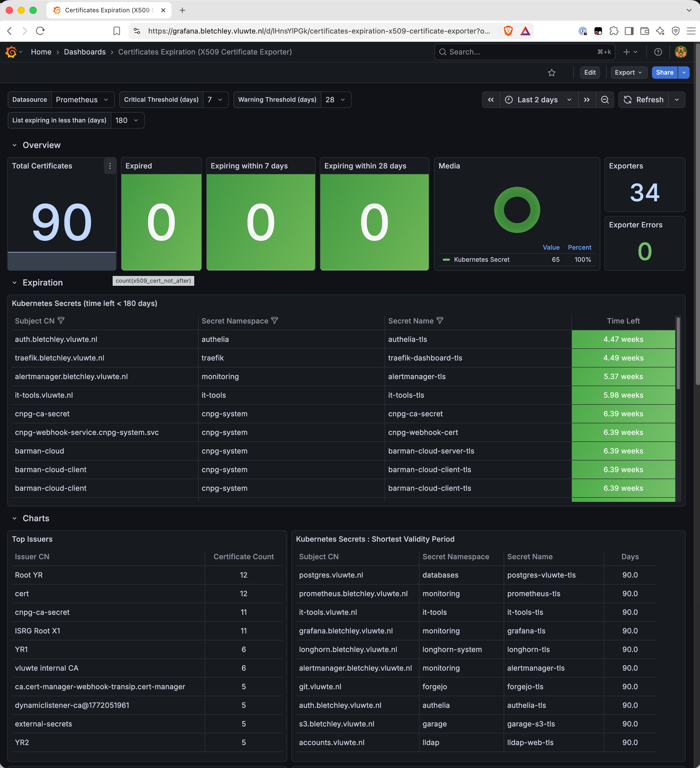Viewport: 700px width, 768px height.
Task: Open the refresh interval dropdown arrow
Action: 677,100
